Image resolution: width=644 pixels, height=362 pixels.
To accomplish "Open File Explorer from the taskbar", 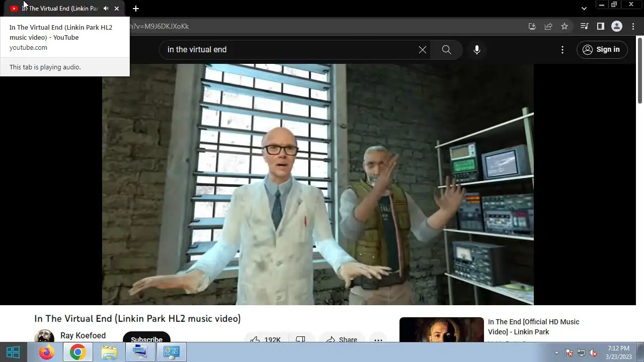I will coord(109,352).
